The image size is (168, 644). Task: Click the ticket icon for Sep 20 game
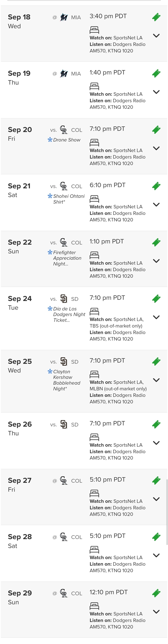coord(156,130)
